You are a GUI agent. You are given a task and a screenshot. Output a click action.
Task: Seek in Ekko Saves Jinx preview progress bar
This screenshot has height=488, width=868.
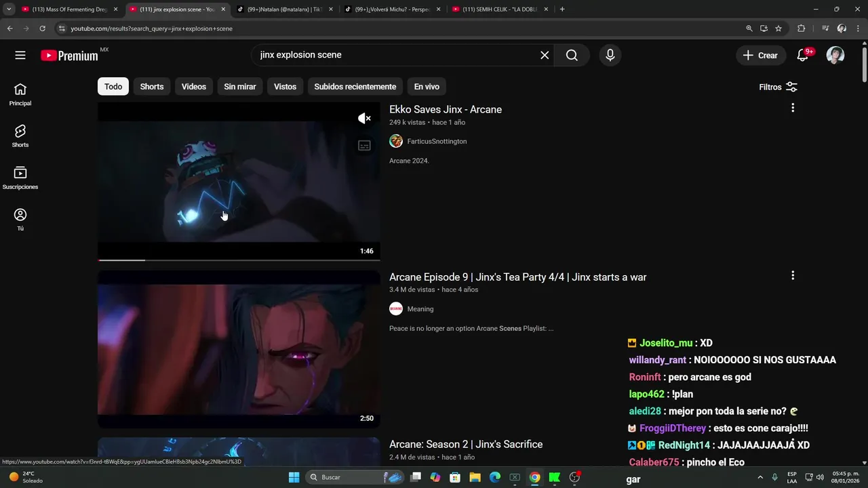[x=239, y=260]
